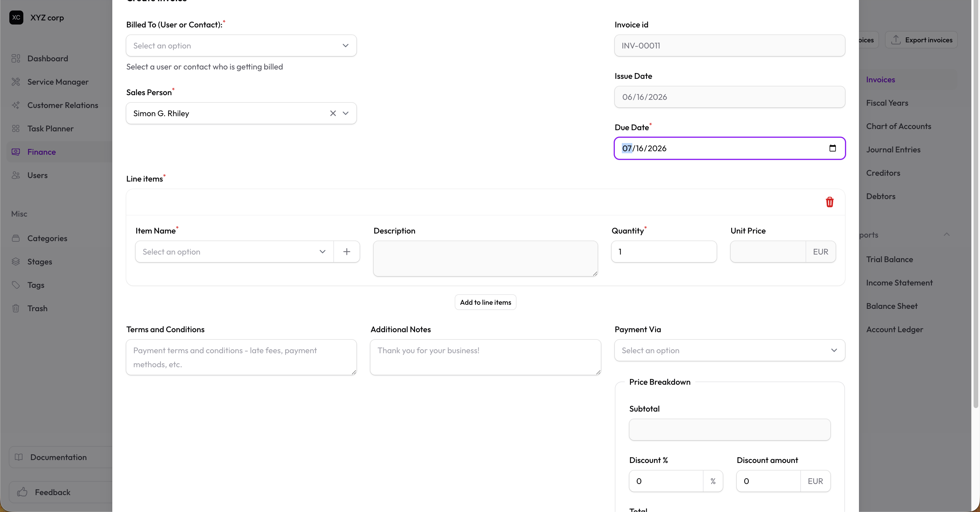Click the XC company logo icon
The height and width of the screenshot is (512, 980).
click(16, 18)
